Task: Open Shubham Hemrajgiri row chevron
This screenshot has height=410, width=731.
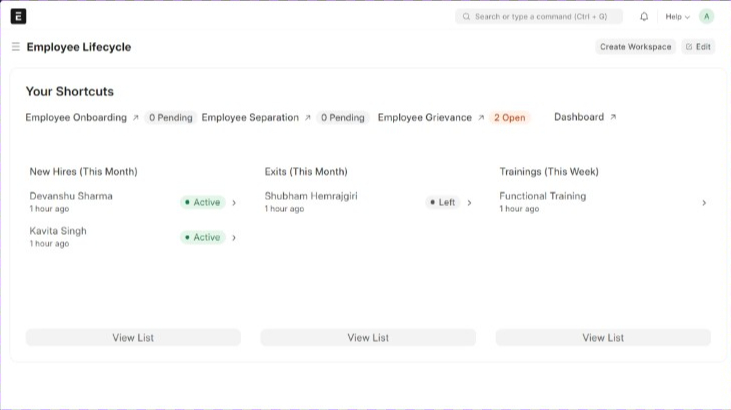Action: [469, 203]
